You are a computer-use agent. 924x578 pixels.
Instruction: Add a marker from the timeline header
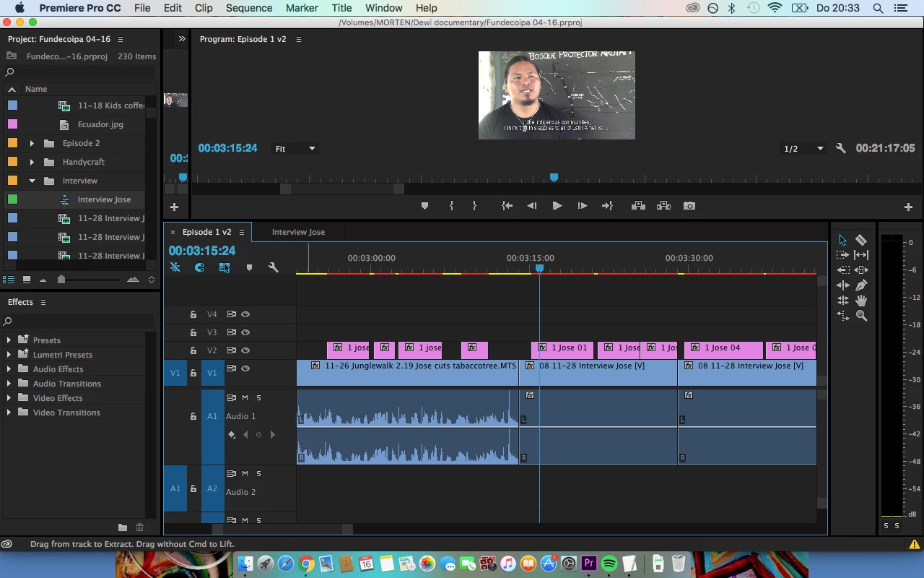point(249,267)
